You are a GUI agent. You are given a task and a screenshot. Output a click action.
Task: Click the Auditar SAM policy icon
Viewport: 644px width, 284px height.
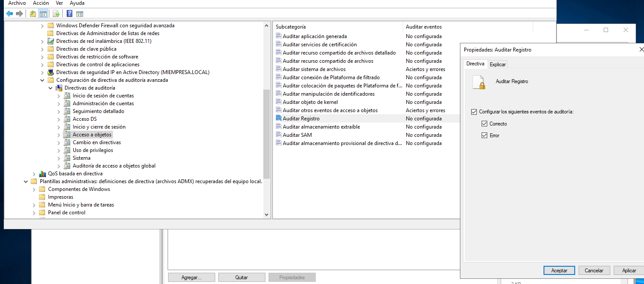[279, 135]
